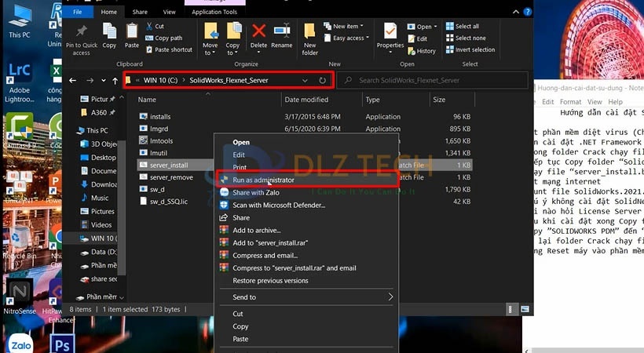The width and height of the screenshot is (644, 353).
Task: Switch to the Share tab
Action: pyautogui.click(x=140, y=12)
